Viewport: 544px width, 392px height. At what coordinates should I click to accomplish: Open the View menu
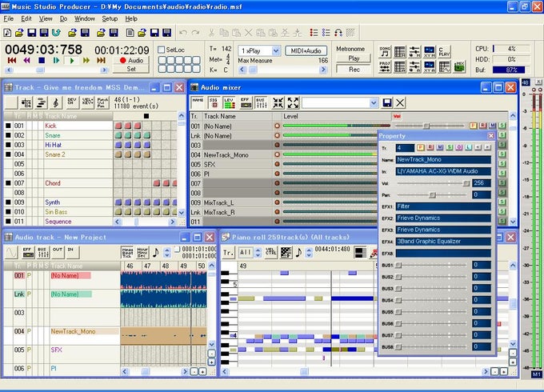point(46,18)
